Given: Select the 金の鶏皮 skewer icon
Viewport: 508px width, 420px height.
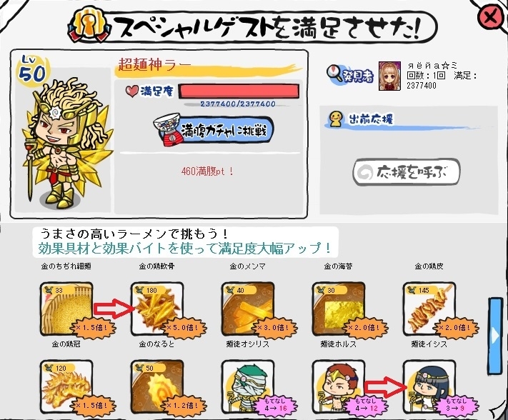Looking at the screenshot, I should coord(429,309).
